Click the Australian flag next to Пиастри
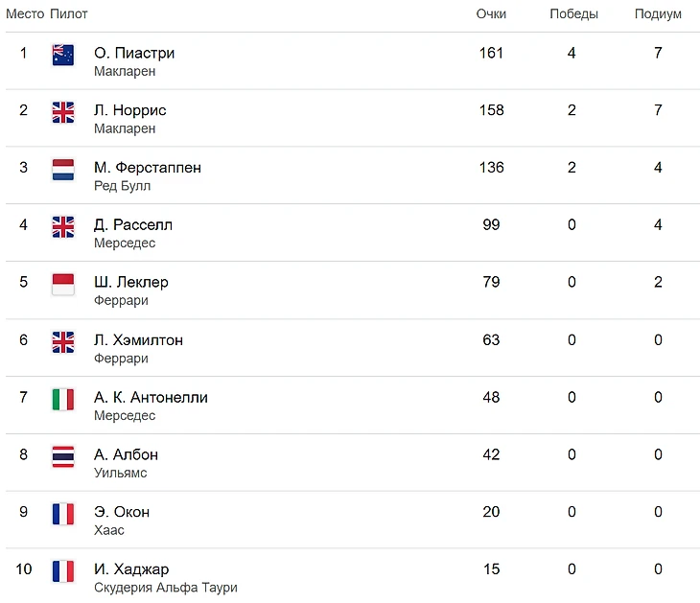The height and width of the screenshot is (603, 700). (63, 55)
